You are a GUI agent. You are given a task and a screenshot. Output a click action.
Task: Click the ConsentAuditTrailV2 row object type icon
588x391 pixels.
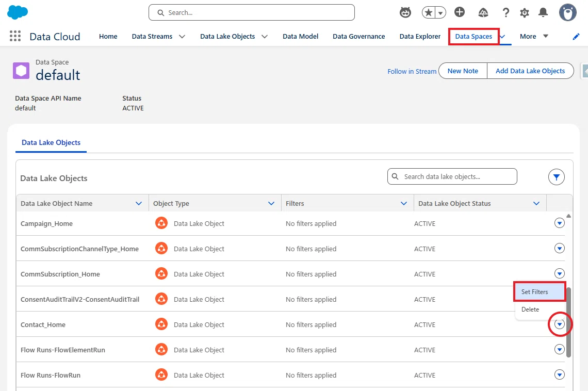161,299
